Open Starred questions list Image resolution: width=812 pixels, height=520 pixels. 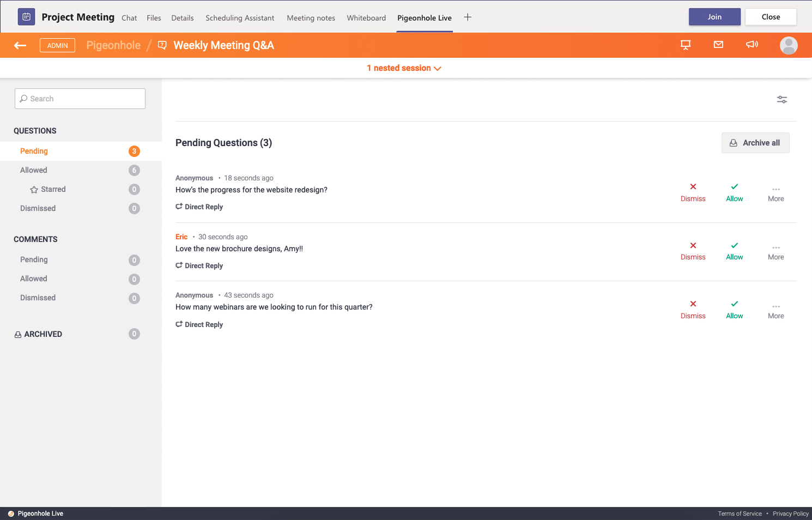pyautogui.click(x=81, y=189)
